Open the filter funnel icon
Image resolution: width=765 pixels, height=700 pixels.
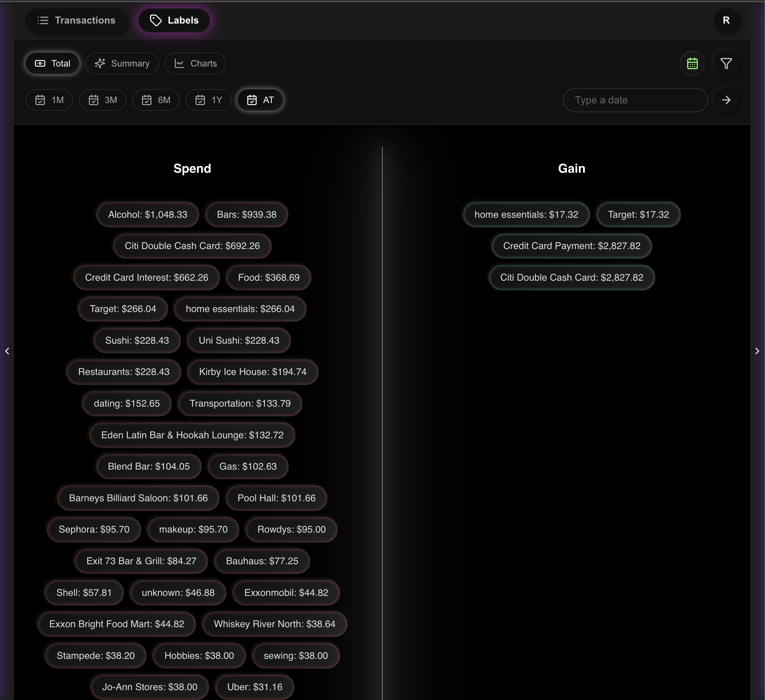726,63
